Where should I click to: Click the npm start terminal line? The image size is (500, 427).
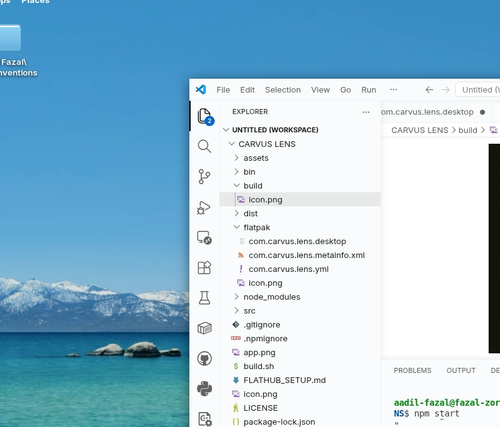[427, 413]
